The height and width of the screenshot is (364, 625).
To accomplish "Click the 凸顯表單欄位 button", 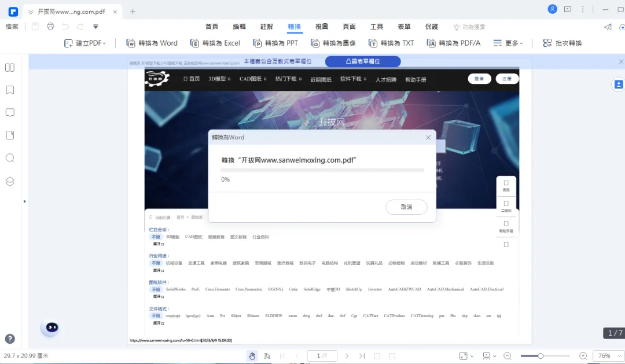I will click(363, 61).
